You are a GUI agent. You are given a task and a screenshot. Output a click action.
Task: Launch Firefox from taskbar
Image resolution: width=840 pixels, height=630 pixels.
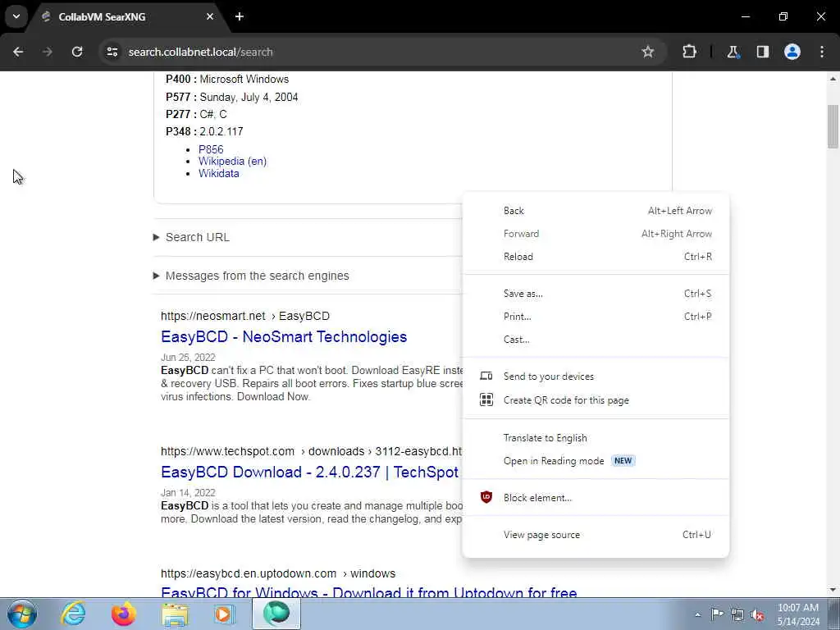tap(124, 614)
